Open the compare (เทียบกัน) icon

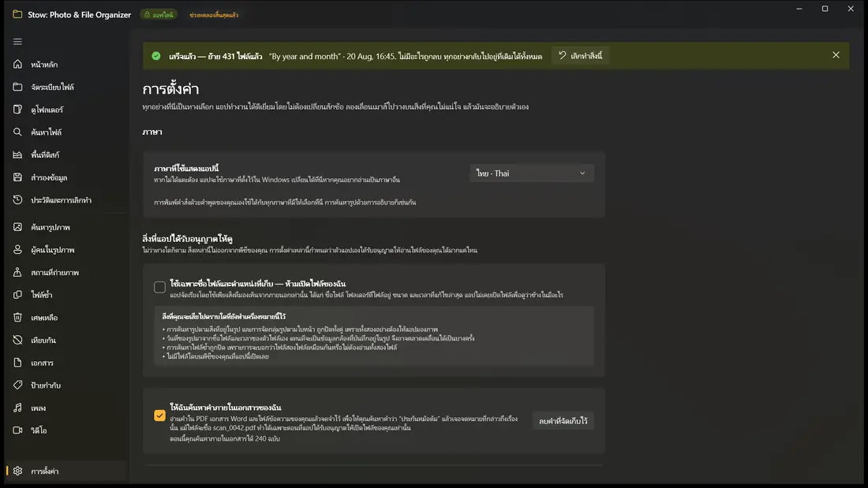17,340
